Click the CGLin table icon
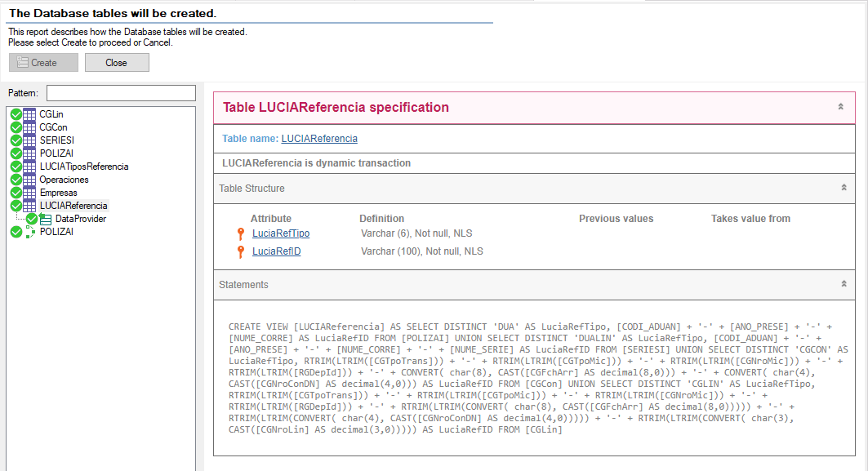This screenshot has width=868, height=471. pyautogui.click(x=30, y=114)
